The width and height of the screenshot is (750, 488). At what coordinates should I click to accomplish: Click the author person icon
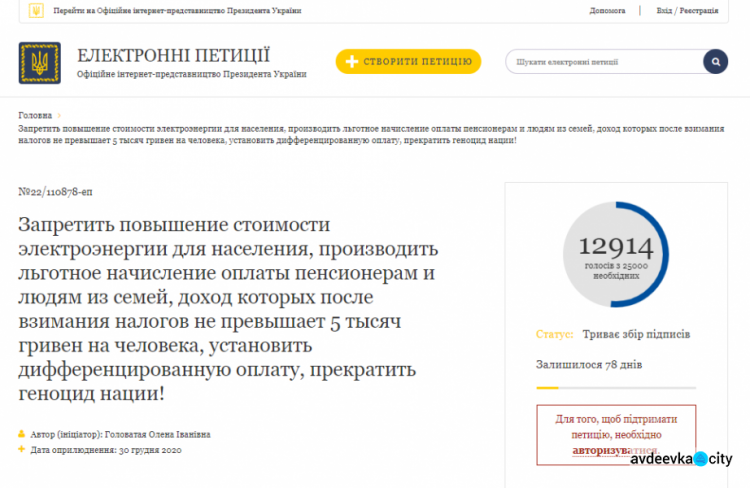22,434
